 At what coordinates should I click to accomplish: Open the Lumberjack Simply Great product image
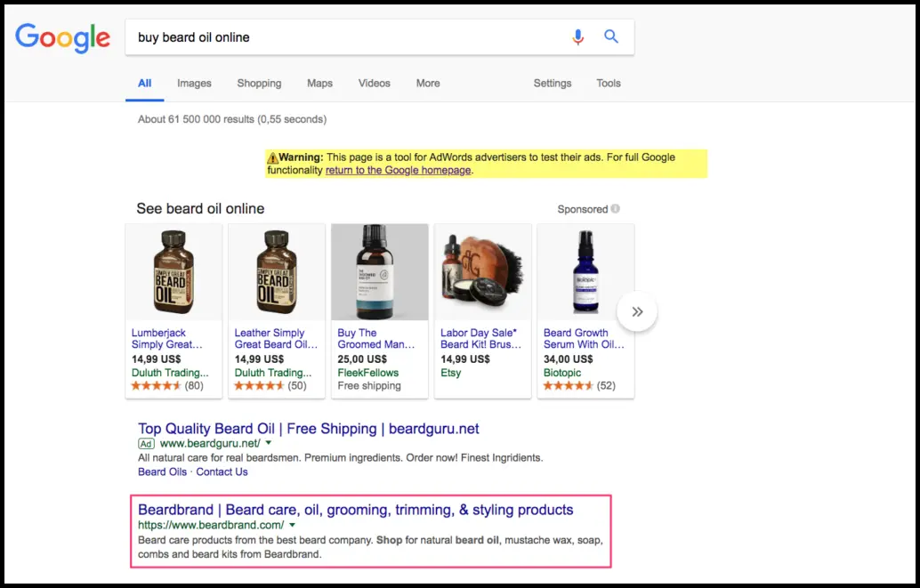174,272
